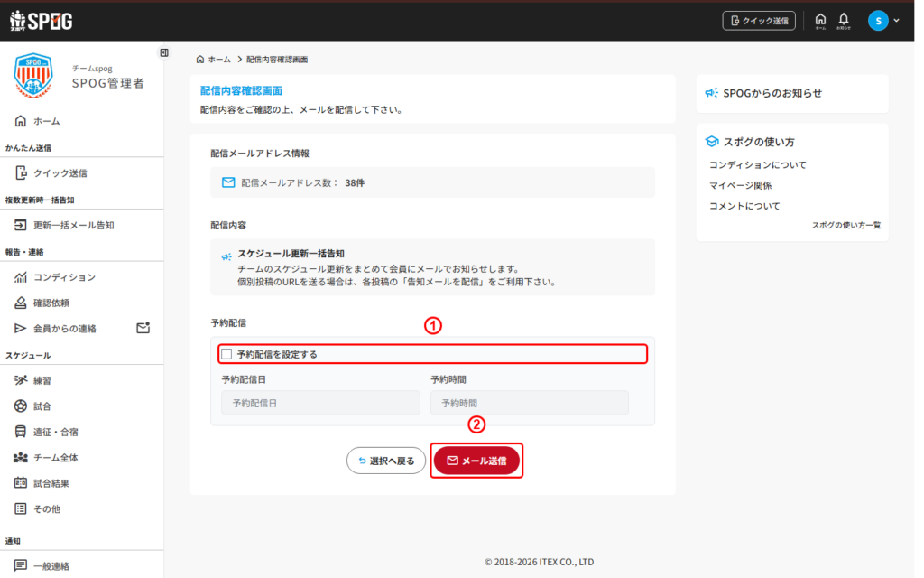Open クイック送信 in the sidebar
This screenshot has height=578, width=924.
tap(60, 172)
